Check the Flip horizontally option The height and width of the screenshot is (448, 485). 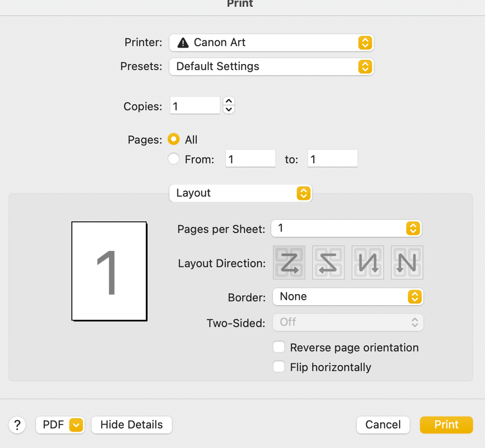click(x=279, y=367)
